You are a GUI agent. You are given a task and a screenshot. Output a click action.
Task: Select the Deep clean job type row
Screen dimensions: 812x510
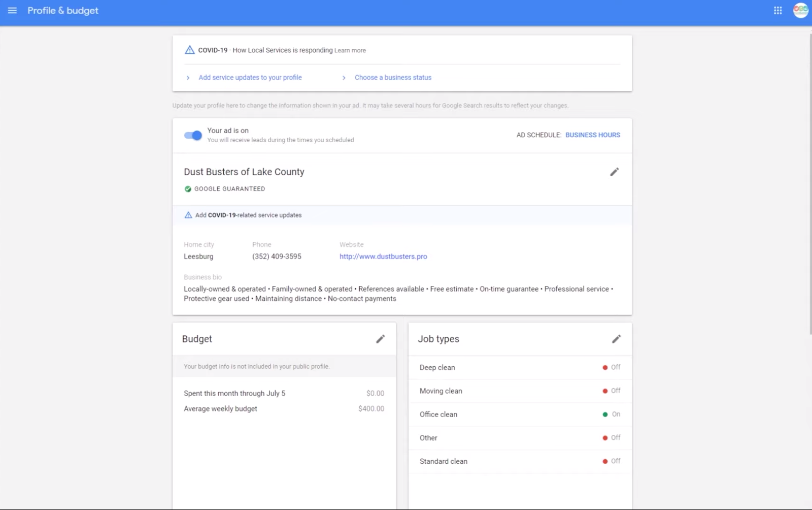pyautogui.click(x=520, y=367)
